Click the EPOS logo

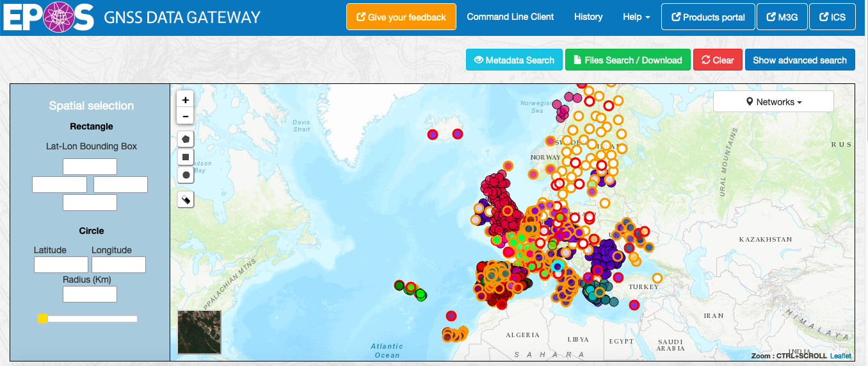(48, 17)
